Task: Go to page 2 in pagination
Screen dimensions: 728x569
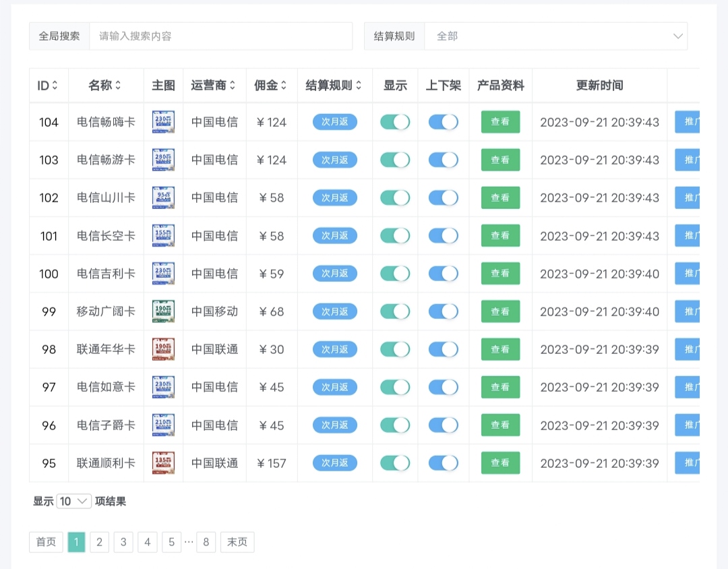Action: tap(99, 542)
